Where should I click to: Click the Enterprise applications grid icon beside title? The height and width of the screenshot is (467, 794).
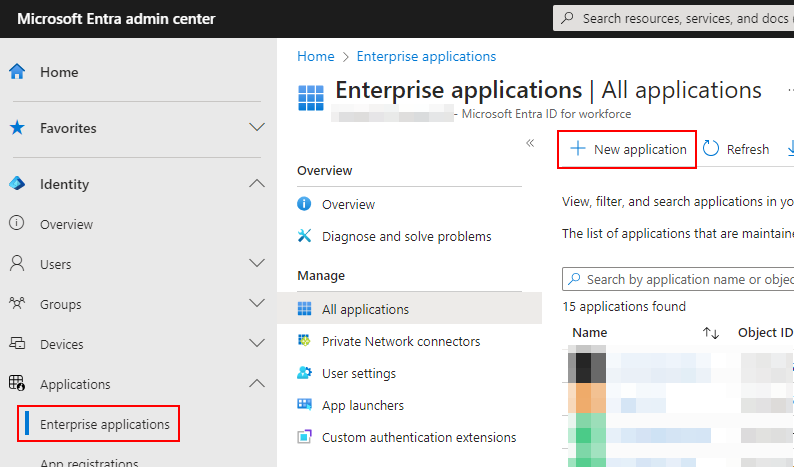[311, 98]
